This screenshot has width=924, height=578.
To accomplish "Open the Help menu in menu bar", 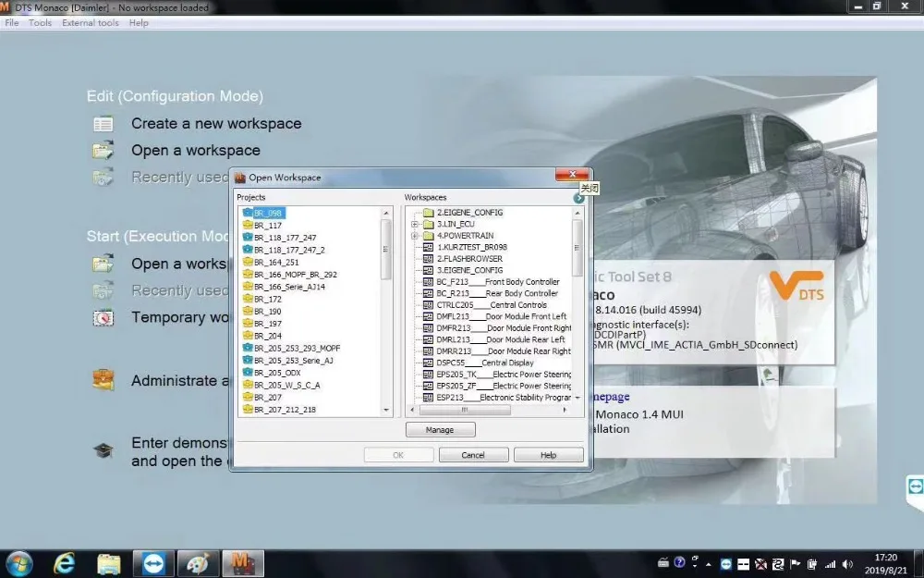I will [140, 23].
